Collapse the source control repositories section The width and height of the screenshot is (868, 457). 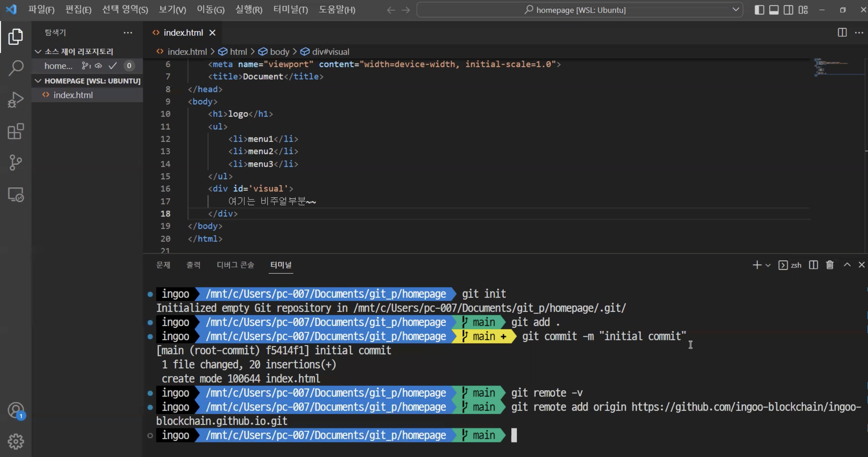click(38, 51)
